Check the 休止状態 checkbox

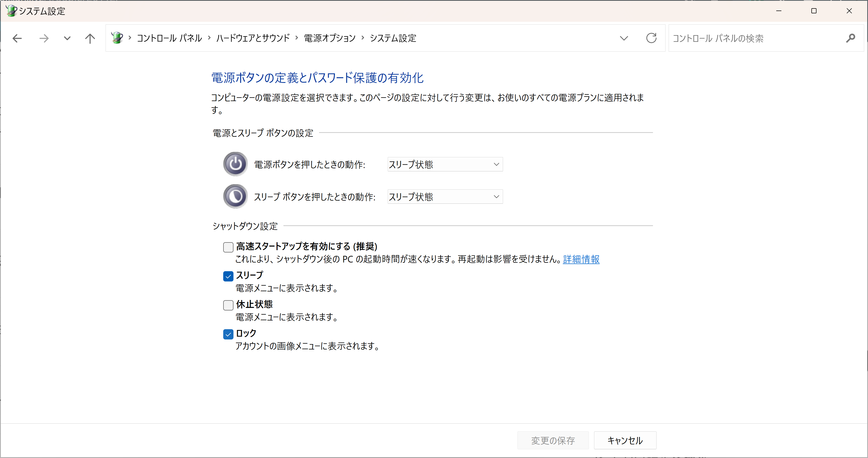[x=228, y=305]
